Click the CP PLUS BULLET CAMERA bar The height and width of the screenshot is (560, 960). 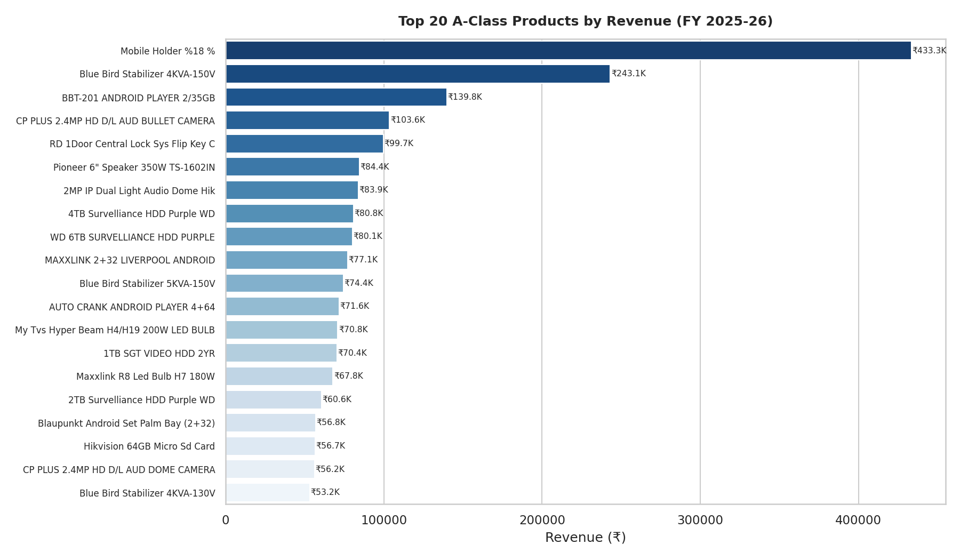click(307, 120)
